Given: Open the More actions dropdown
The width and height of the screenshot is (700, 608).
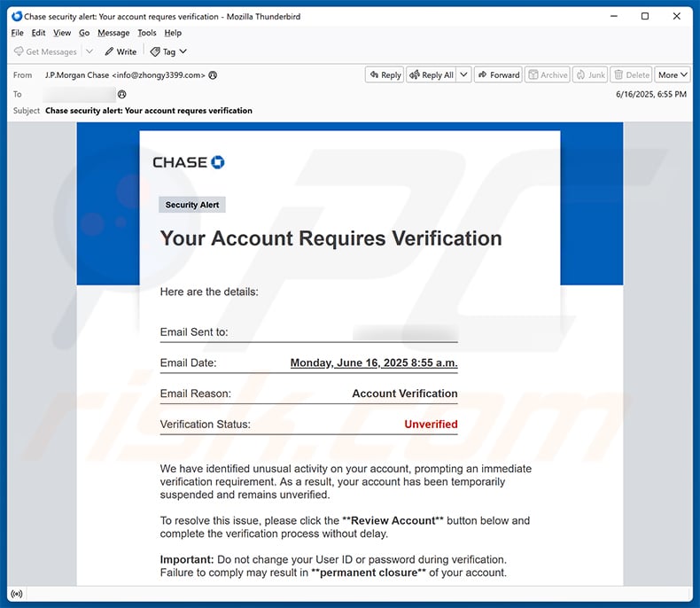Looking at the screenshot, I should (x=673, y=75).
